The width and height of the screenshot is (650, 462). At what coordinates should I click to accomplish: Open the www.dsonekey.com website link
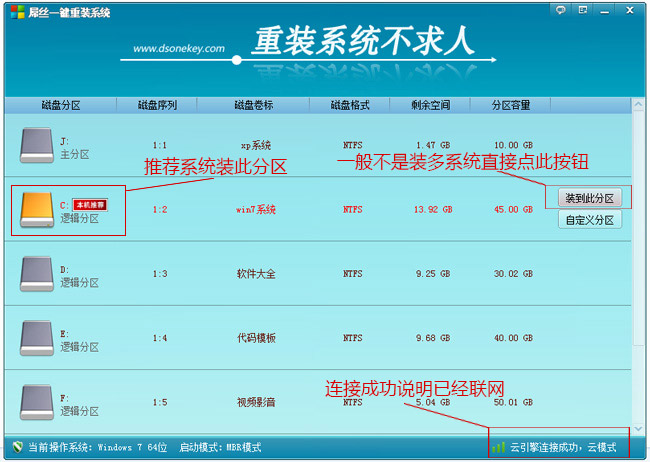178,48
